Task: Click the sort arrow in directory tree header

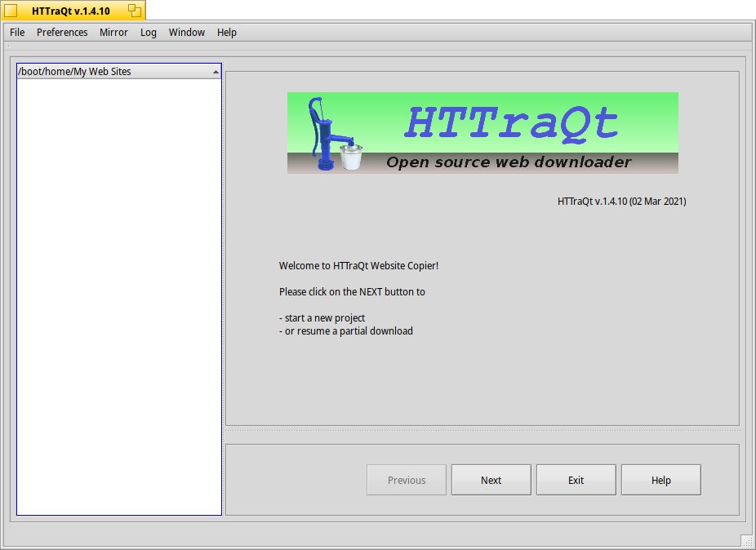Action: pyautogui.click(x=216, y=72)
